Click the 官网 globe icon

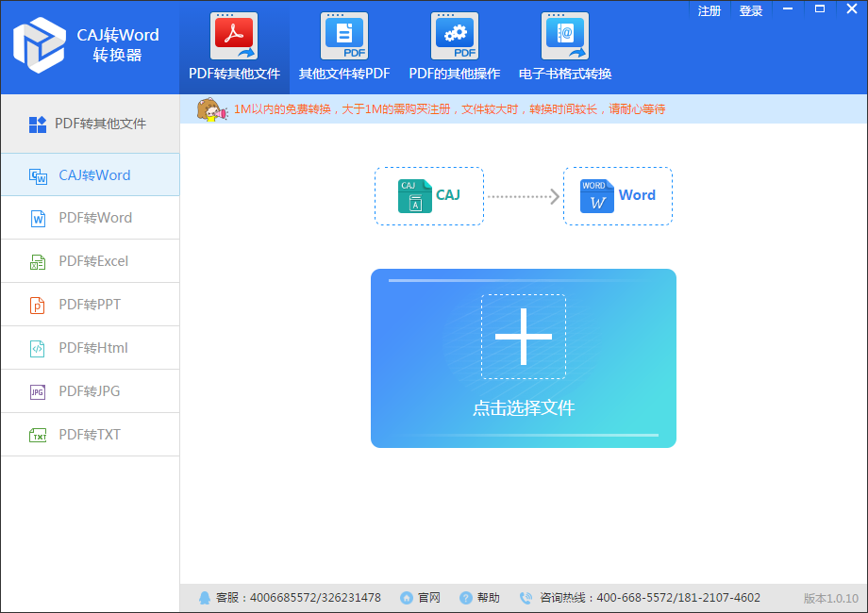pos(405,597)
